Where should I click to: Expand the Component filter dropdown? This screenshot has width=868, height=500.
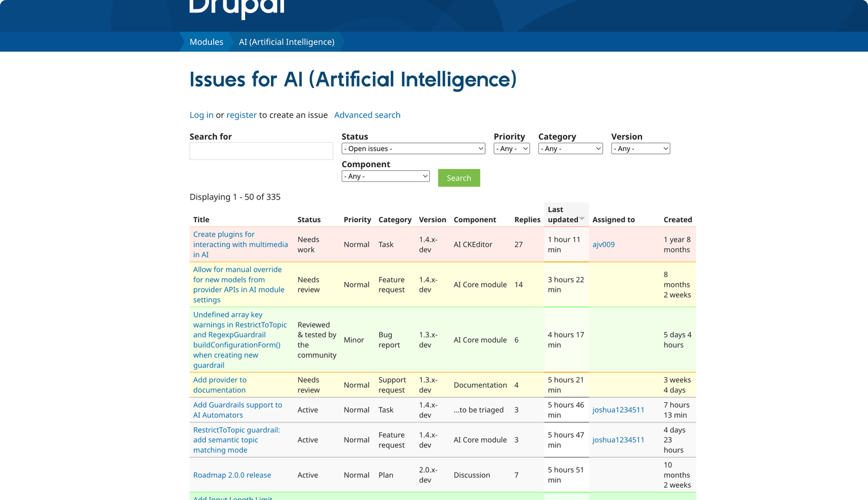click(385, 176)
